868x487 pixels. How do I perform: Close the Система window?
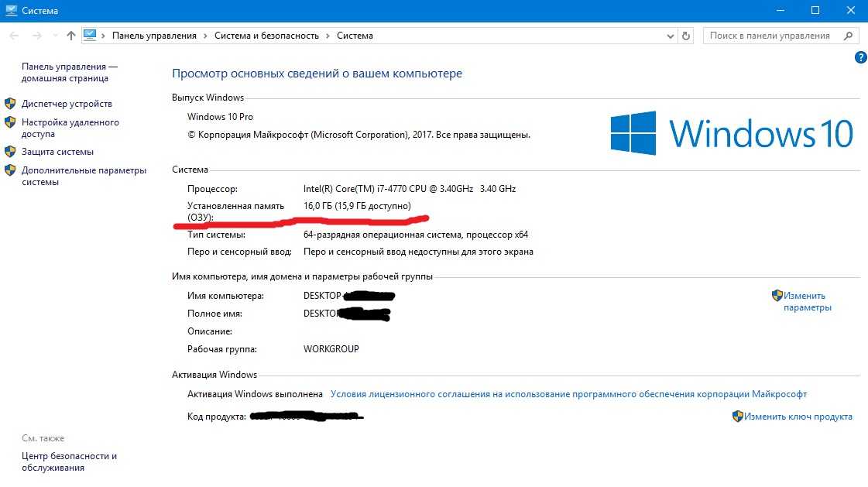pos(851,11)
